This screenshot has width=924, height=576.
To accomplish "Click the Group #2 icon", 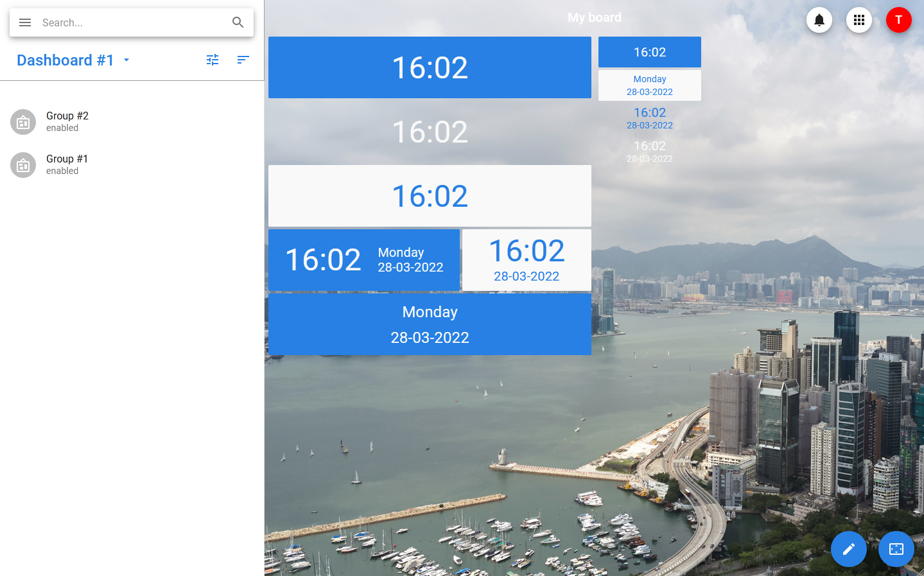I will (x=23, y=122).
